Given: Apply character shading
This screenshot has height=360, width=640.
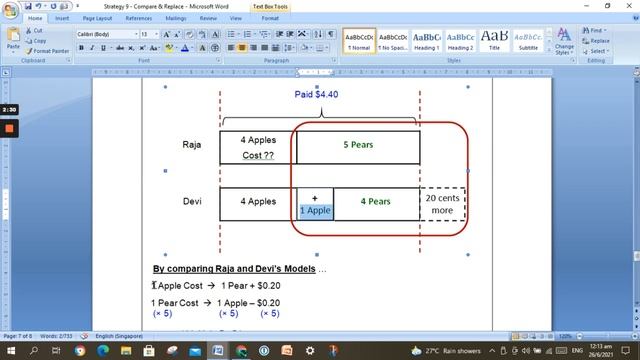Looking at the screenshot, I should pyautogui.click(x=202, y=48).
